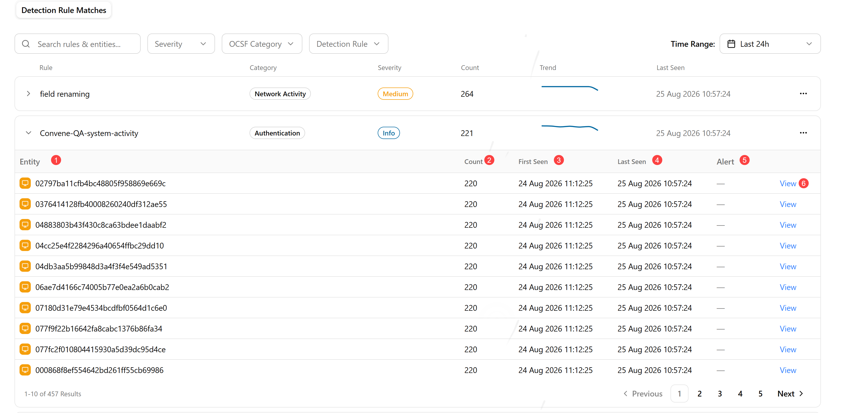Open more options for Convene-QA-system-activity rule
The image size is (868, 413).
[x=803, y=133]
